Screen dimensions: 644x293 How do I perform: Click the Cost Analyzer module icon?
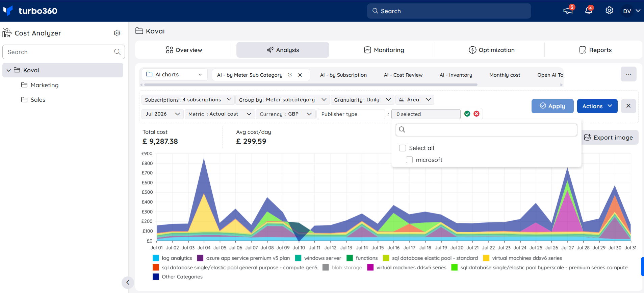tap(7, 33)
